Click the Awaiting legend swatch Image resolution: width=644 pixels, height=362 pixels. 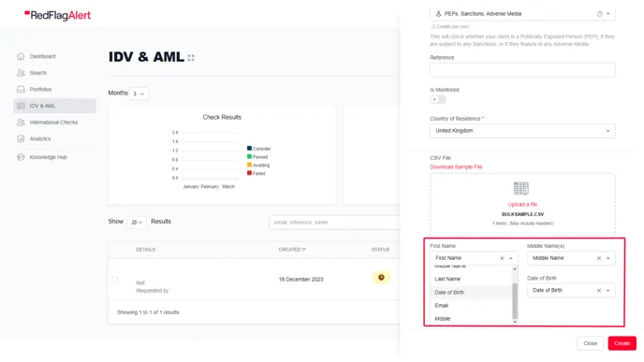coord(249,165)
